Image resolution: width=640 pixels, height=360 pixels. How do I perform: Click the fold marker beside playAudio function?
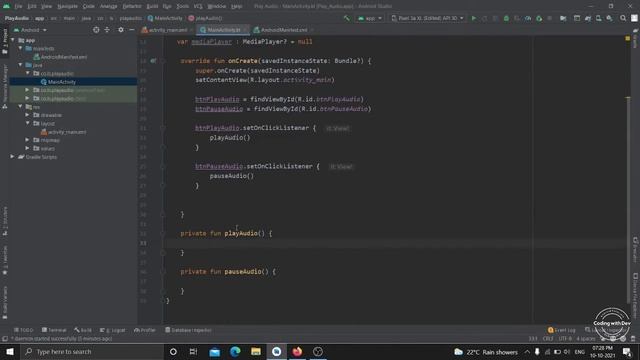(163, 233)
